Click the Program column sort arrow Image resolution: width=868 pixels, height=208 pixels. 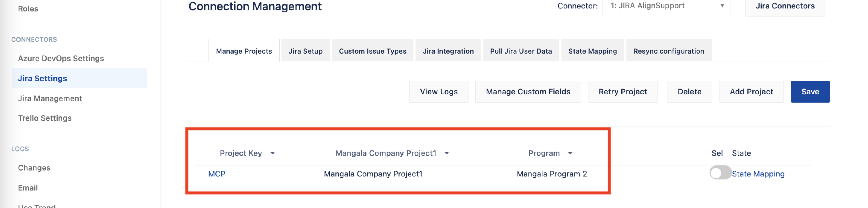(570, 153)
